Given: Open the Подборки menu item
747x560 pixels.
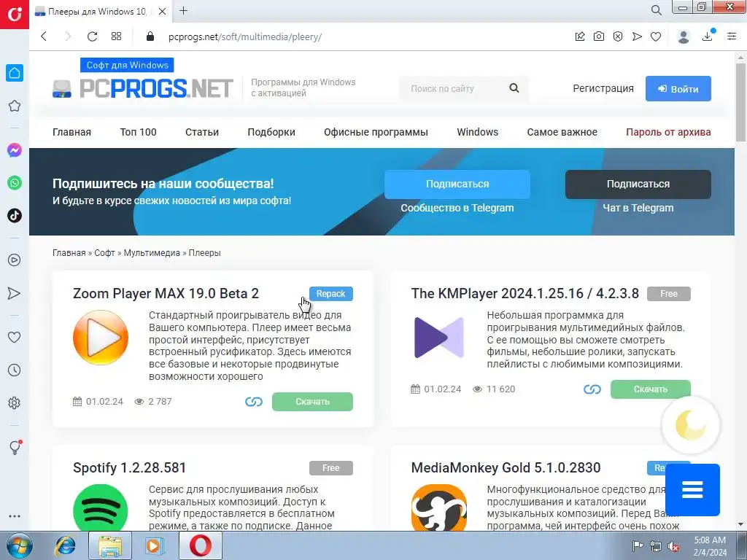Looking at the screenshot, I should (x=271, y=133).
